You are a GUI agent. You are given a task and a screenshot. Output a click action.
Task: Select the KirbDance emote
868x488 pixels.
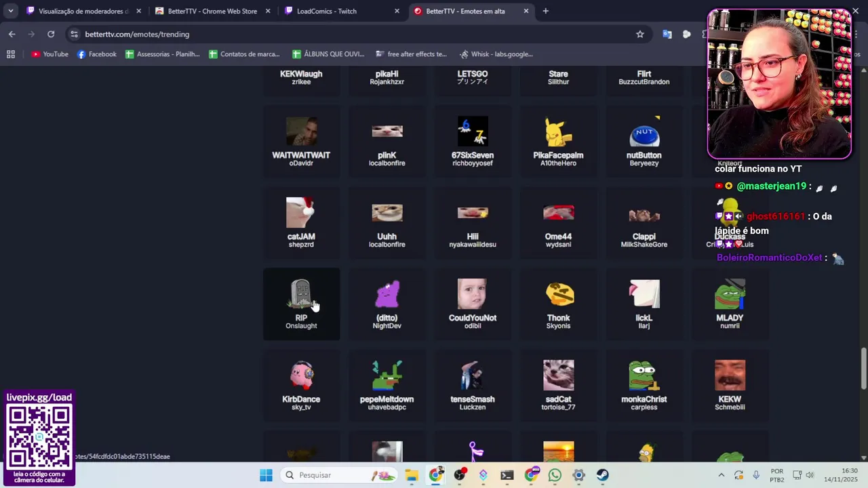tap(301, 386)
